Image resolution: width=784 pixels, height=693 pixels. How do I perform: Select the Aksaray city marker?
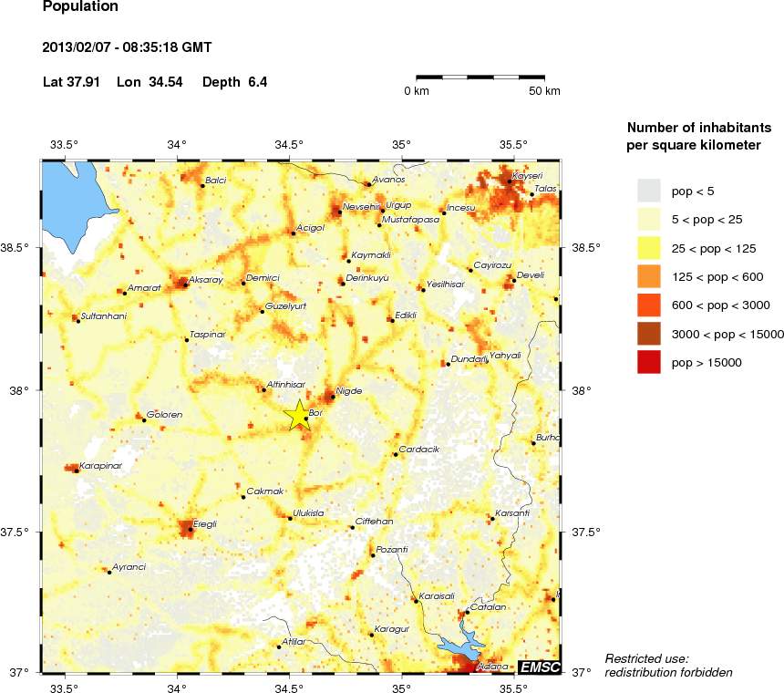coord(186,284)
